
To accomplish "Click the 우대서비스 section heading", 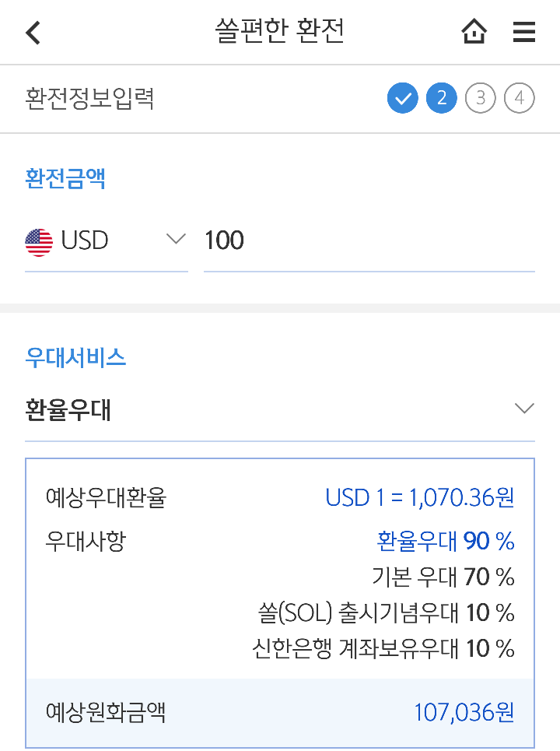I will point(75,358).
